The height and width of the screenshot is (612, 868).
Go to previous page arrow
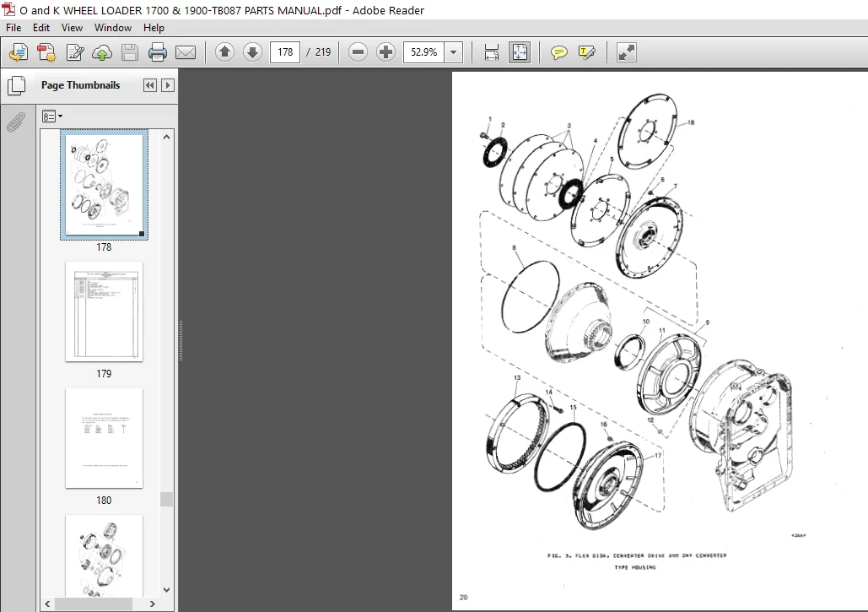pos(224,52)
